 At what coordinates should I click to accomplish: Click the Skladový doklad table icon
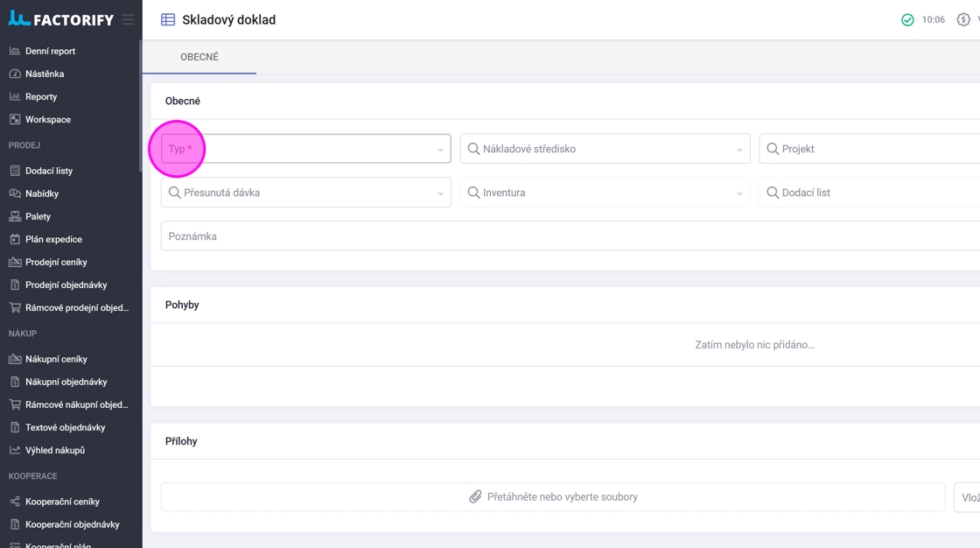pos(168,19)
